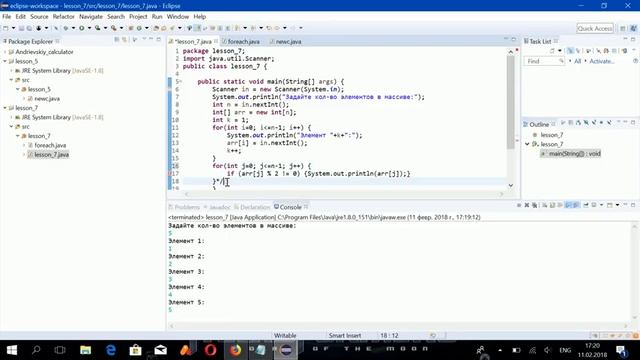Switch to the newc.java editor tab
Screen dimensions: 640x360
[287, 42]
